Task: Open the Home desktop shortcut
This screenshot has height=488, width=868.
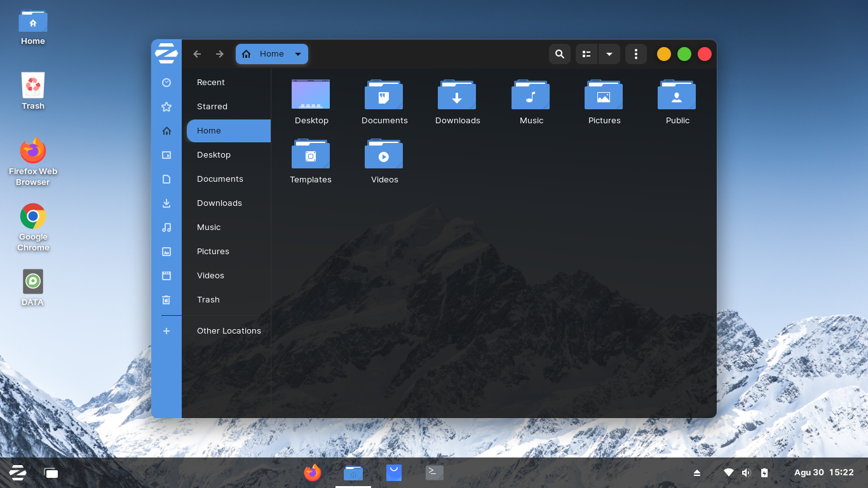Action: point(33,27)
